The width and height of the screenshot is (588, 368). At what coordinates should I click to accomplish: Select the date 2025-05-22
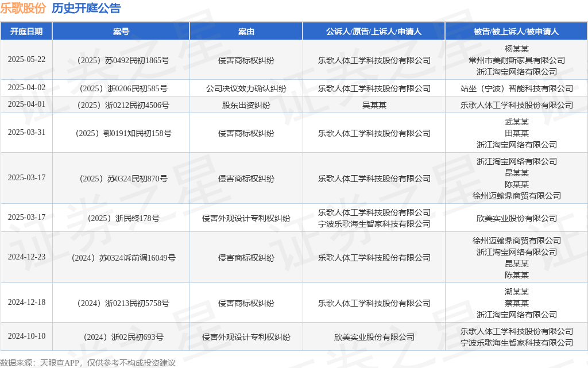click(x=26, y=59)
